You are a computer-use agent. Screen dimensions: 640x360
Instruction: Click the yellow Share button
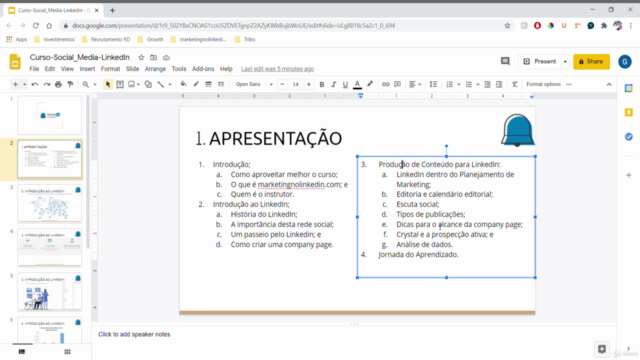tap(591, 62)
